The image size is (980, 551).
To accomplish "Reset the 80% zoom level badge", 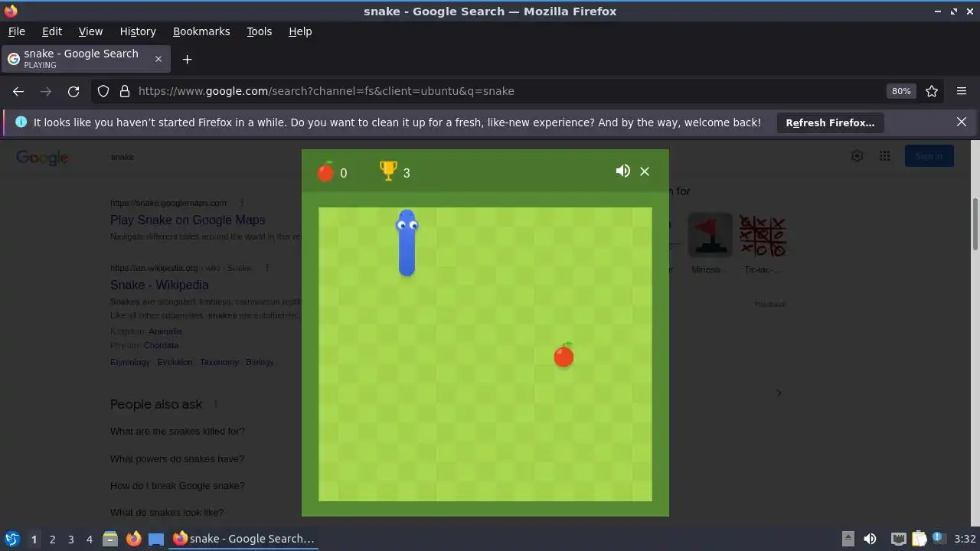I will click(x=901, y=91).
